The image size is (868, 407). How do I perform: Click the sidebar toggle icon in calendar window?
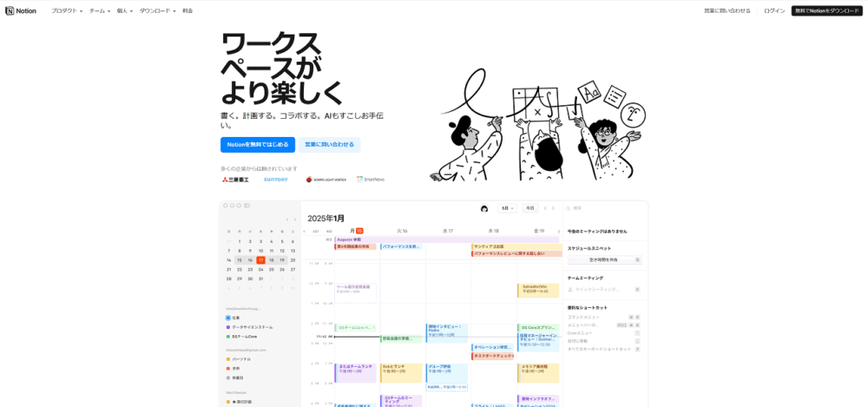[x=247, y=206]
